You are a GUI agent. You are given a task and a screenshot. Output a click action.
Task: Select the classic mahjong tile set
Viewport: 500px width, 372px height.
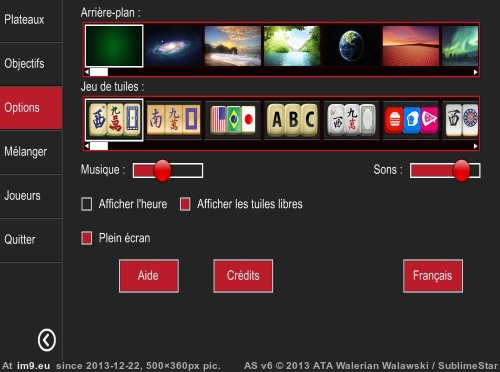tap(114, 120)
